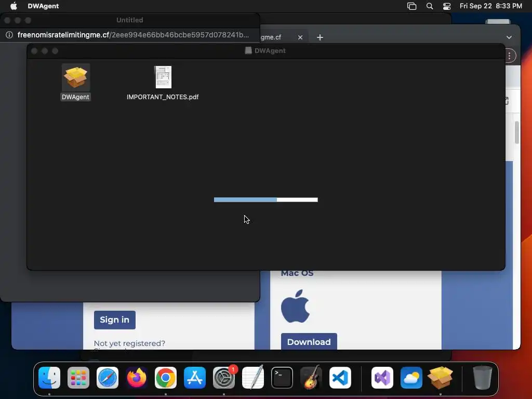Open TextEdit from the dock
Image resolution: width=532 pixels, height=399 pixels.
[x=253, y=378]
